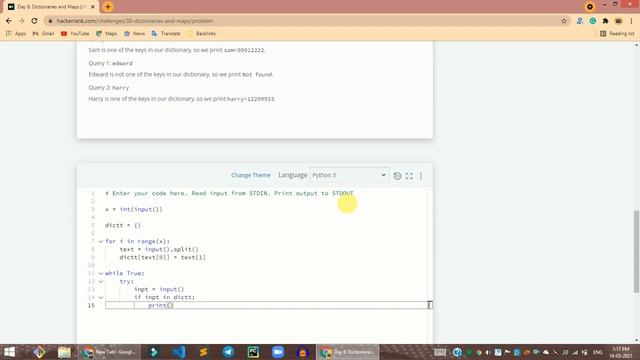Click the 'Query 2: harry' text
640x360 pixels.
(109, 88)
